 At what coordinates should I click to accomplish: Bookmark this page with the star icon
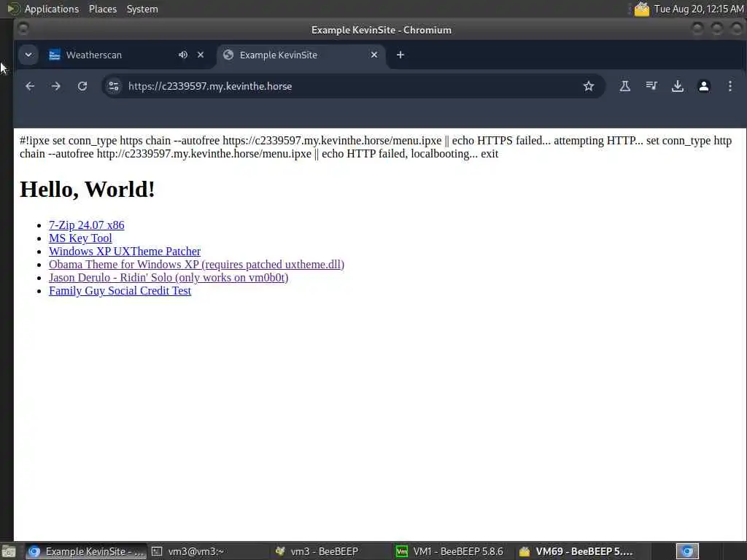589,86
